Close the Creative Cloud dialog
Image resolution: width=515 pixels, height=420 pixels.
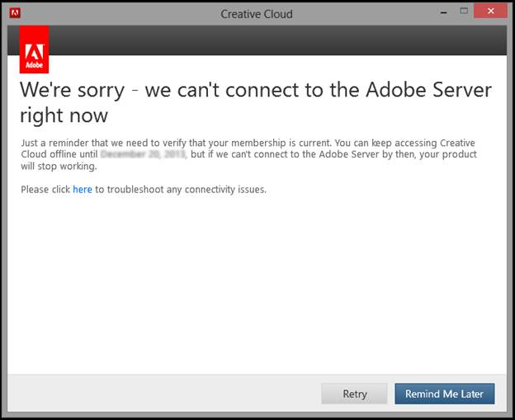[x=492, y=12]
